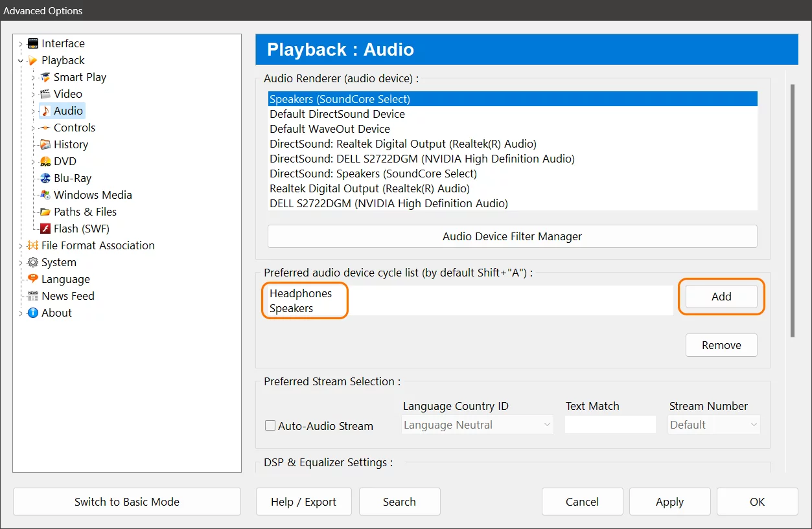This screenshot has height=529, width=812.
Task: Click the Text Match input field
Action: click(x=610, y=425)
